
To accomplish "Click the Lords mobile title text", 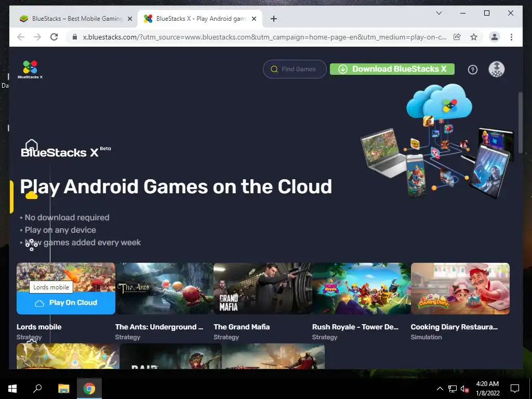I will point(39,327).
